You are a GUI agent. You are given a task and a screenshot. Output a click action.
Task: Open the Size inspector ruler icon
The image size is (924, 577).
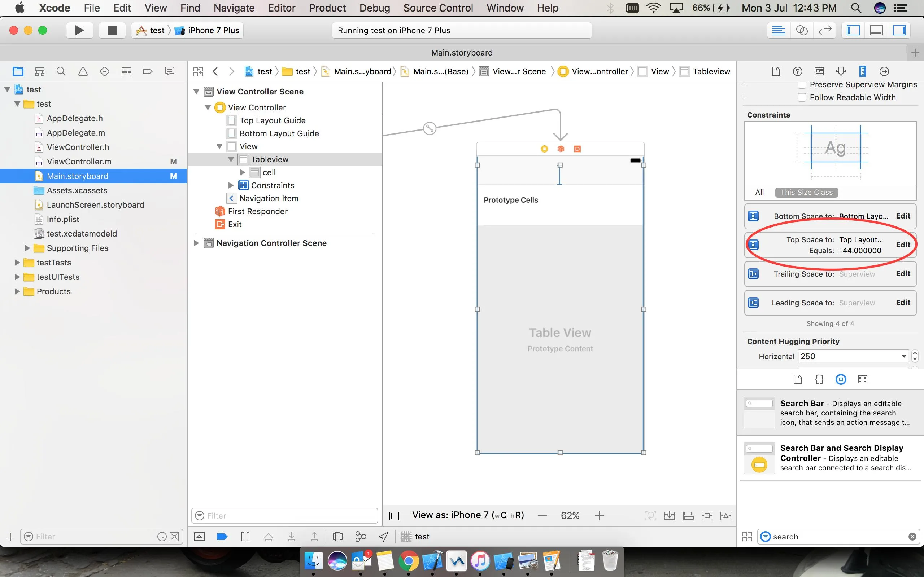pyautogui.click(x=863, y=71)
